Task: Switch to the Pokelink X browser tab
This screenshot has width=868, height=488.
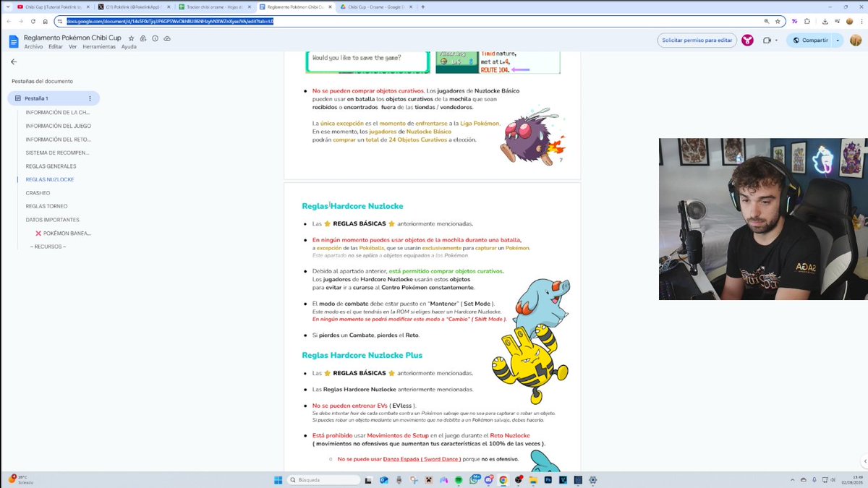Action: click(x=134, y=7)
